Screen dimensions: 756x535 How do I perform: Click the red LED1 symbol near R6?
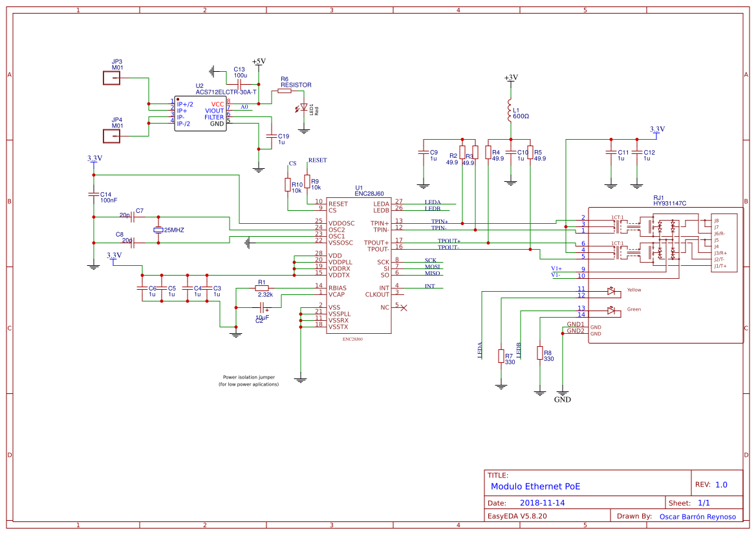(303, 107)
